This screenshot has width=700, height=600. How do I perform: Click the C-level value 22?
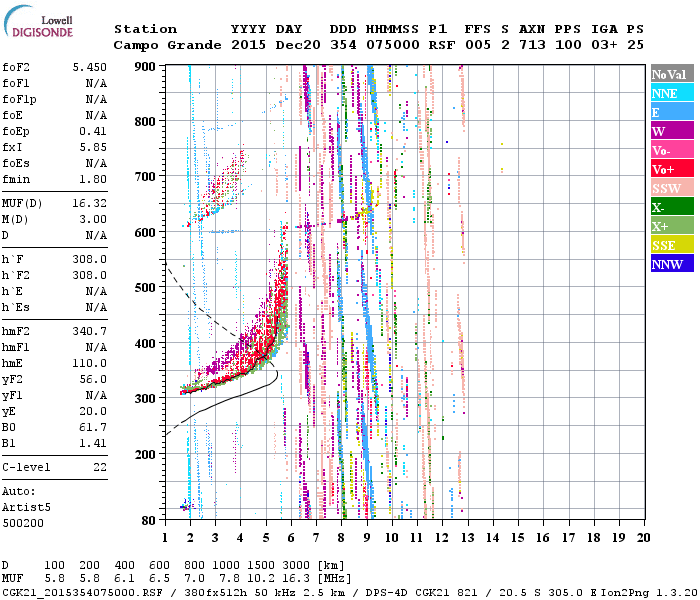coord(100,467)
